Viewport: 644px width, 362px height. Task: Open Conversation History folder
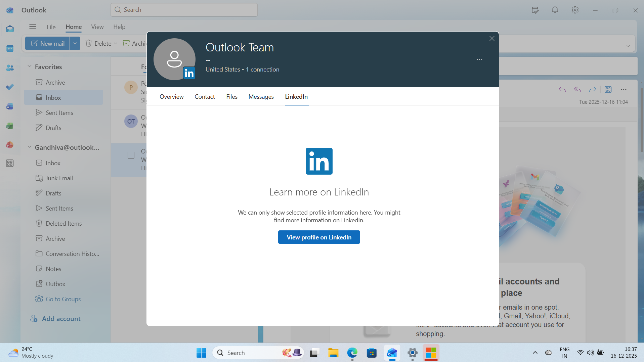pyautogui.click(x=63, y=254)
